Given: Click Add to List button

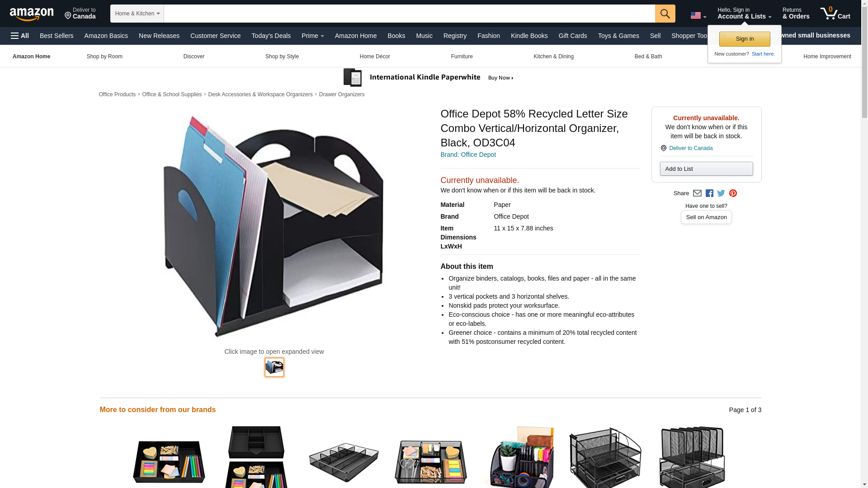Looking at the screenshot, I should click(x=706, y=169).
